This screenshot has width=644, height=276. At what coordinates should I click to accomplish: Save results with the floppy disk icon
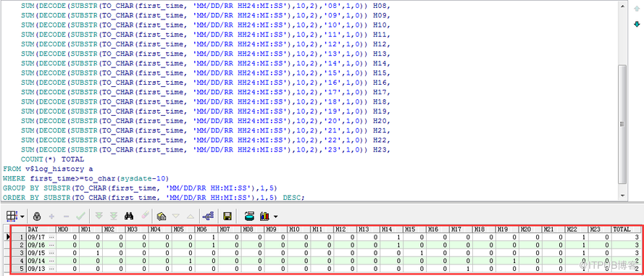click(x=227, y=216)
